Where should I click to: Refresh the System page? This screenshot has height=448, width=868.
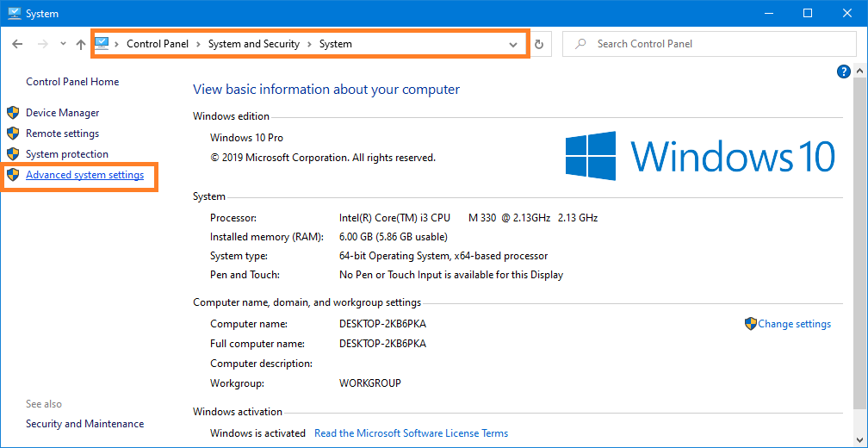[x=539, y=44]
